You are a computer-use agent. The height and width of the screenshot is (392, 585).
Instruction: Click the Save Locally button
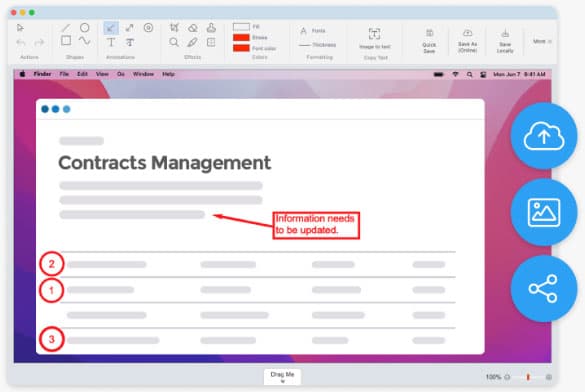click(x=505, y=41)
